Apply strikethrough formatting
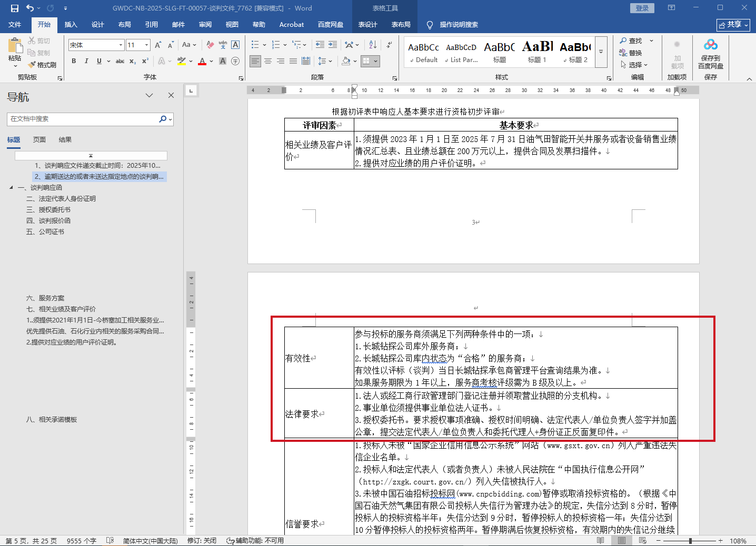This screenshot has height=546, width=756. 120,61
